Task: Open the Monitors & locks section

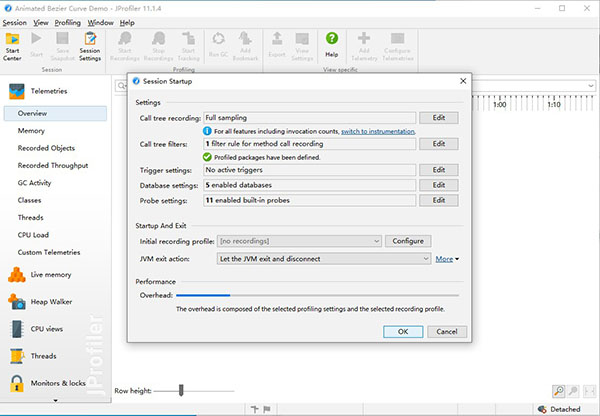Action: [17, 383]
